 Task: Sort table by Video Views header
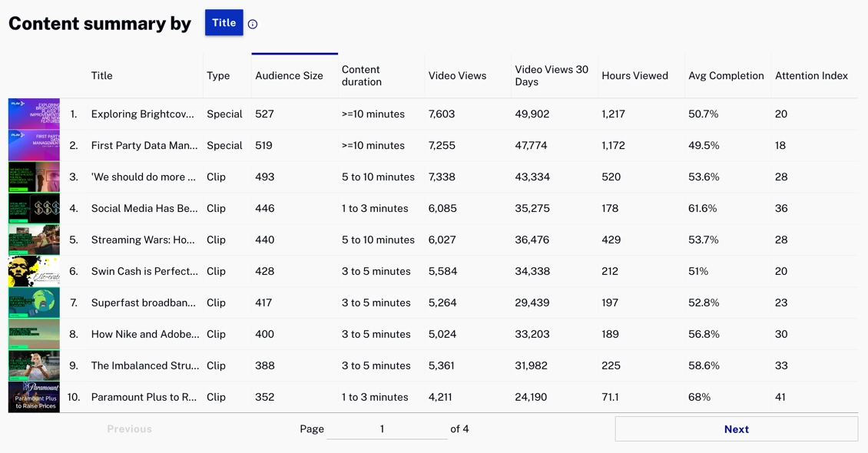click(x=457, y=76)
